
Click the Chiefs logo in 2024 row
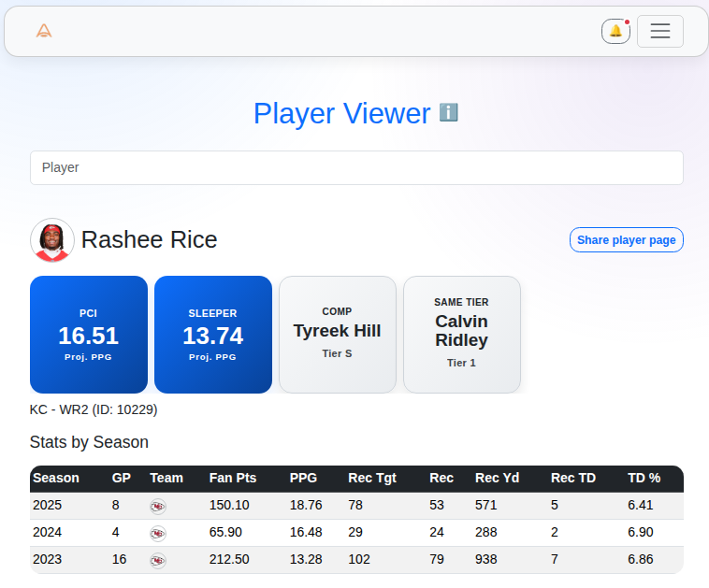click(x=158, y=533)
